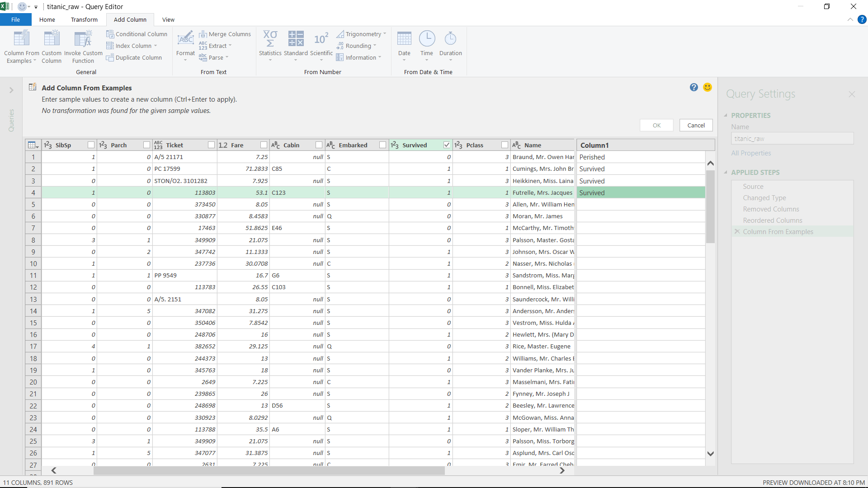Screen dimensions: 868x488
Task: Click the Duration clock icon
Action: tap(450, 39)
